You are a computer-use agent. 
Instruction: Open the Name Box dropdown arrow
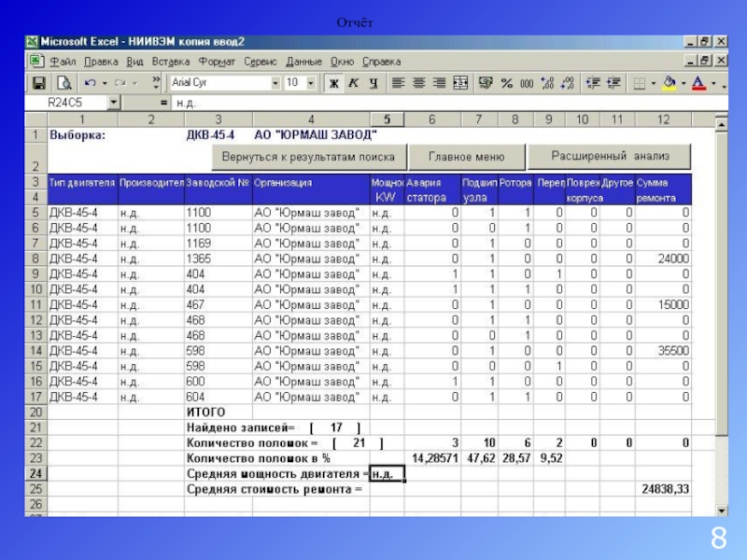coord(114,102)
